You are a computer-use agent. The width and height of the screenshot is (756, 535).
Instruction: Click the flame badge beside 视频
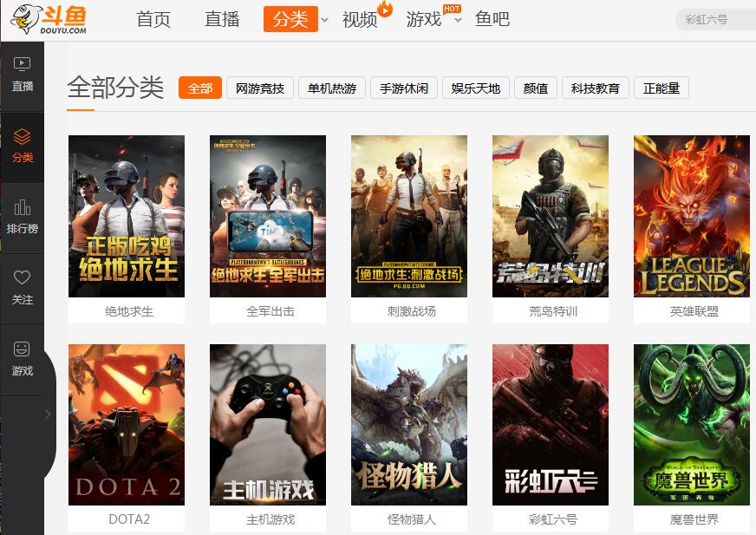pyautogui.click(x=385, y=9)
